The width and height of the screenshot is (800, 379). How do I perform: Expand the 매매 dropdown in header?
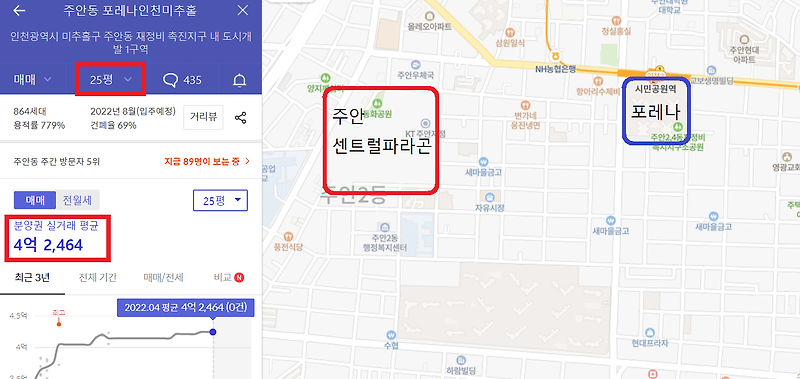32,80
